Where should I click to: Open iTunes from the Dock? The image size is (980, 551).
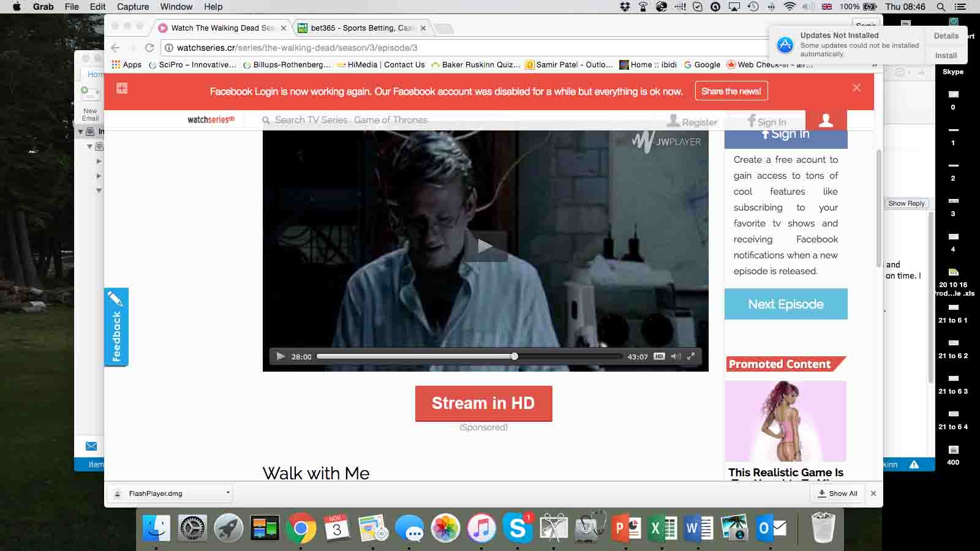coord(481,528)
